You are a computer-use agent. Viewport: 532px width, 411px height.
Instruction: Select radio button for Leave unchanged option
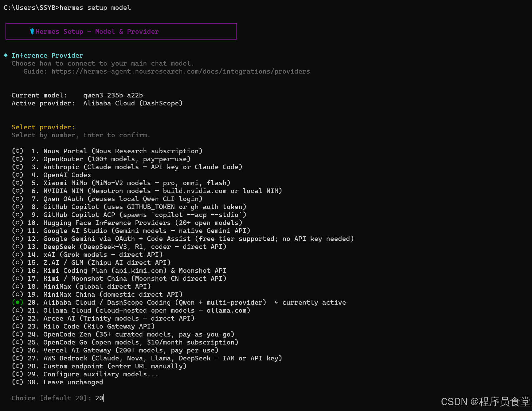[17, 382]
